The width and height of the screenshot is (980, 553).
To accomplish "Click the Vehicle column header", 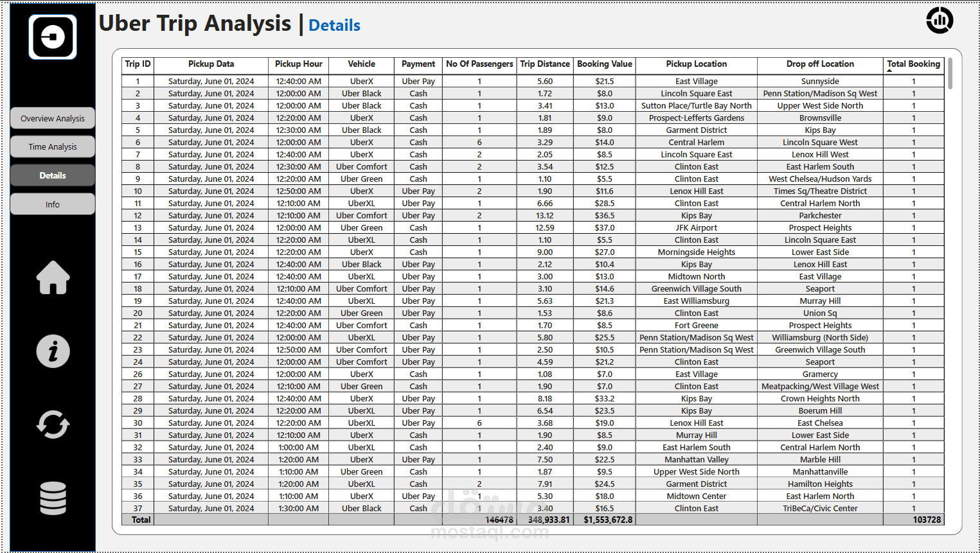I will (362, 64).
